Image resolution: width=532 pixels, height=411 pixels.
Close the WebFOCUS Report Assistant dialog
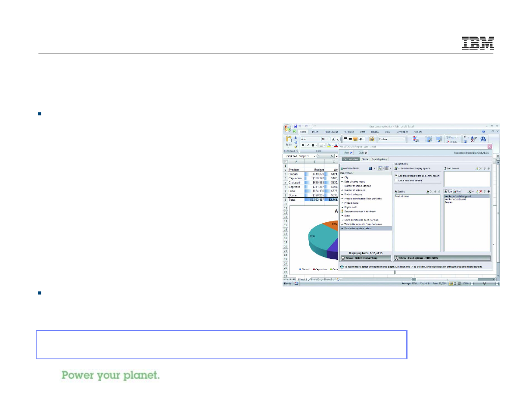pyautogui.click(x=489, y=146)
